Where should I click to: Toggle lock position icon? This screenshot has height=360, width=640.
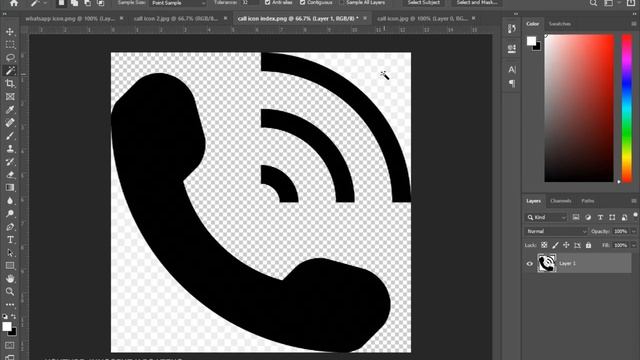[x=566, y=245]
